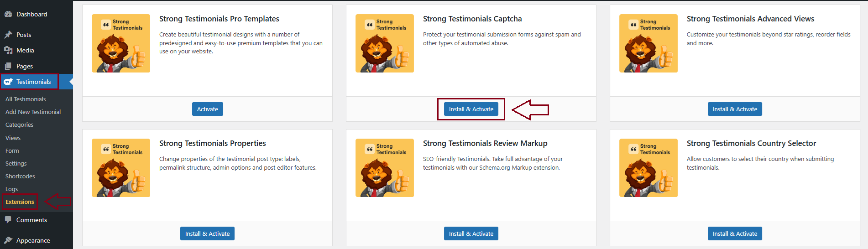Viewport: 868px width, 249px height.
Task: Click the Pro Templates lion thumbnail
Action: 121,43
